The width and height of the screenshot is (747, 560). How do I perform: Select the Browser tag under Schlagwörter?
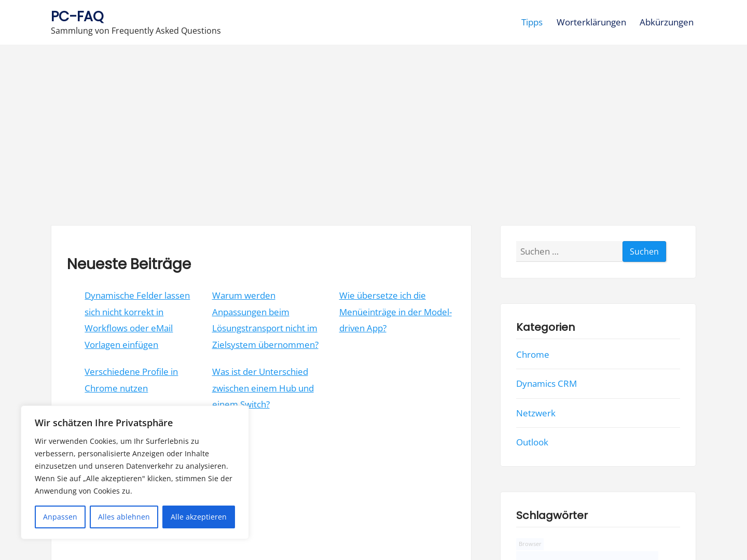[x=530, y=544]
